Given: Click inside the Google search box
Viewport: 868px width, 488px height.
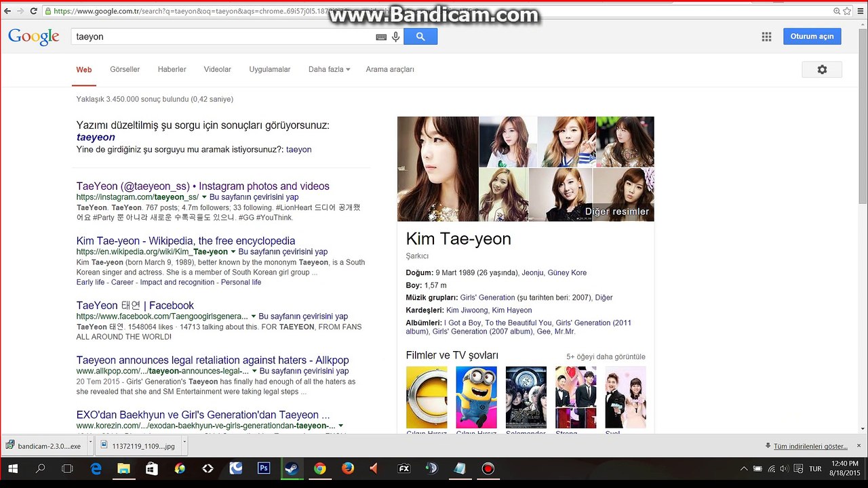Looking at the screenshot, I should [224, 37].
